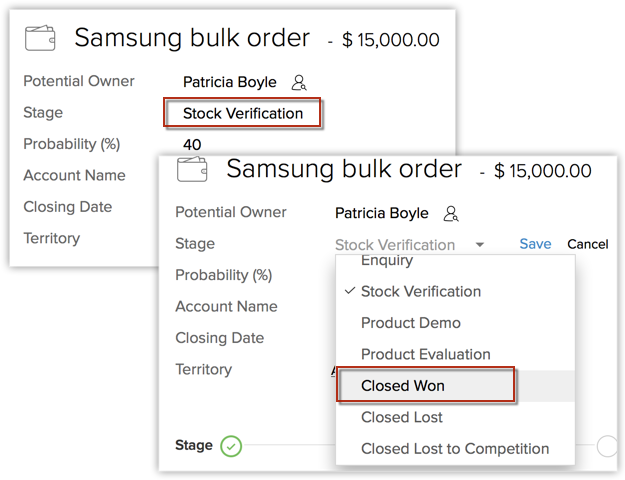Viewport: 625px width, 480px height.
Task: Save the stage change
Action: click(x=535, y=244)
